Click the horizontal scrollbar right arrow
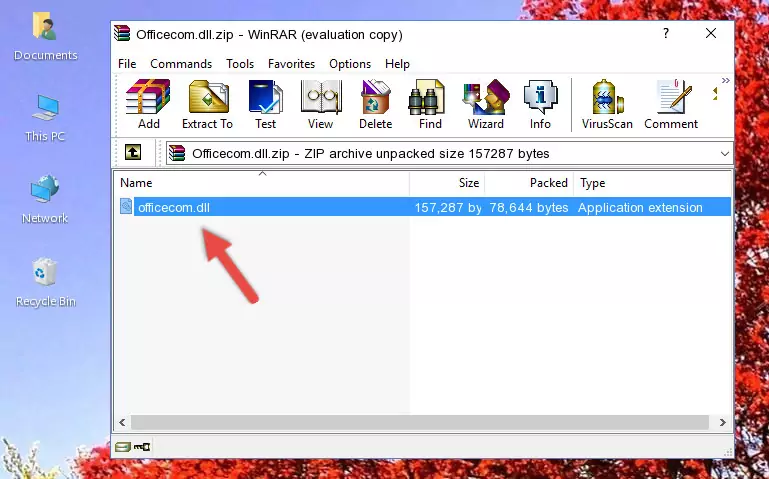Viewport: 769px width, 479px height. (x=722, y=422)
